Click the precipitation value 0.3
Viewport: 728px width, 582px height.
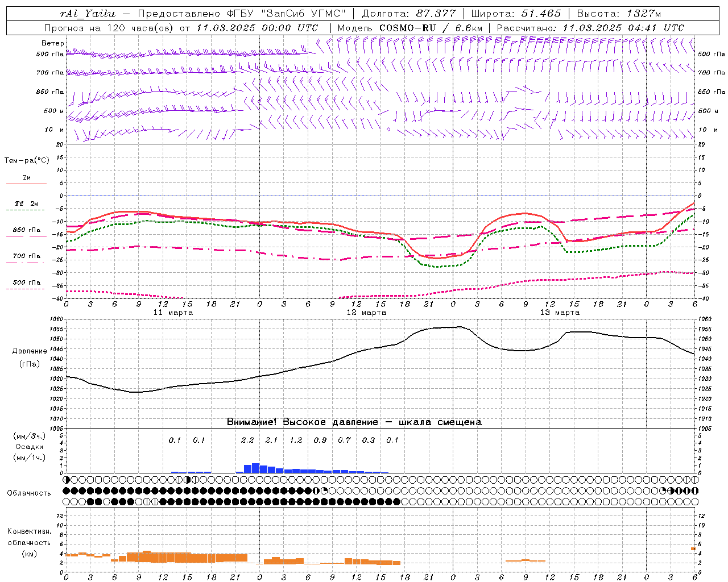369,440
